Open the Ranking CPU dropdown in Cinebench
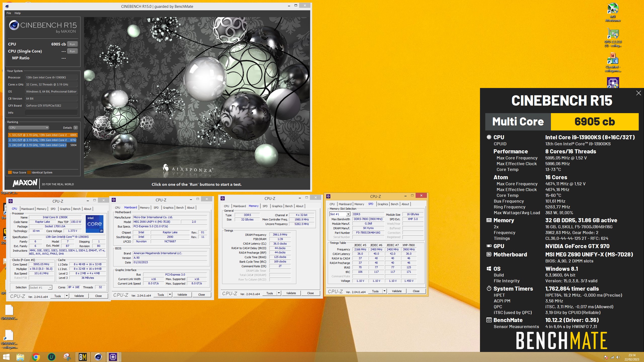Image resolution: width=644 pixels, height=362 pixels. pos(29,128)
